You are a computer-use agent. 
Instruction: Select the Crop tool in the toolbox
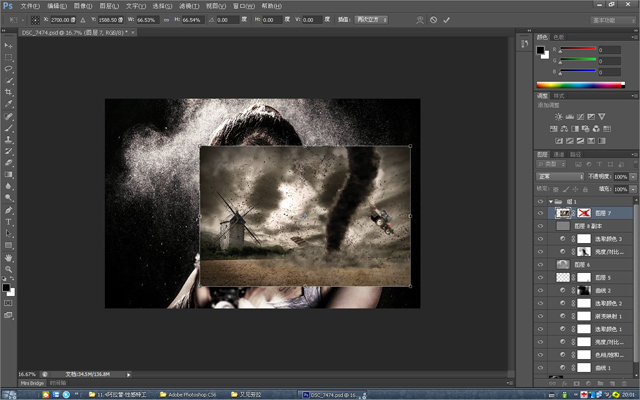pos(9,93)
